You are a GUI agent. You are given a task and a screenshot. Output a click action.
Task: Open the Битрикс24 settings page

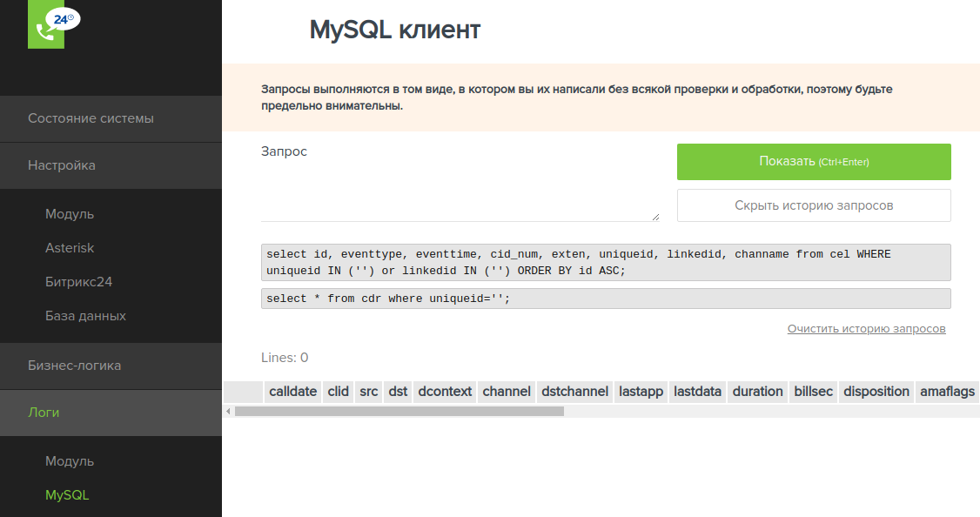(x=78, y=282)
